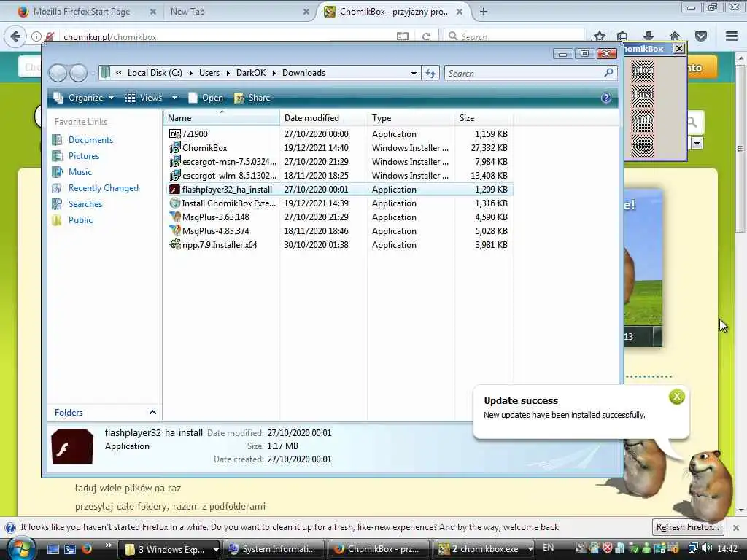The image size is (747, 560).
Task: Sort by the Name column header
Action: coord(222,118)
